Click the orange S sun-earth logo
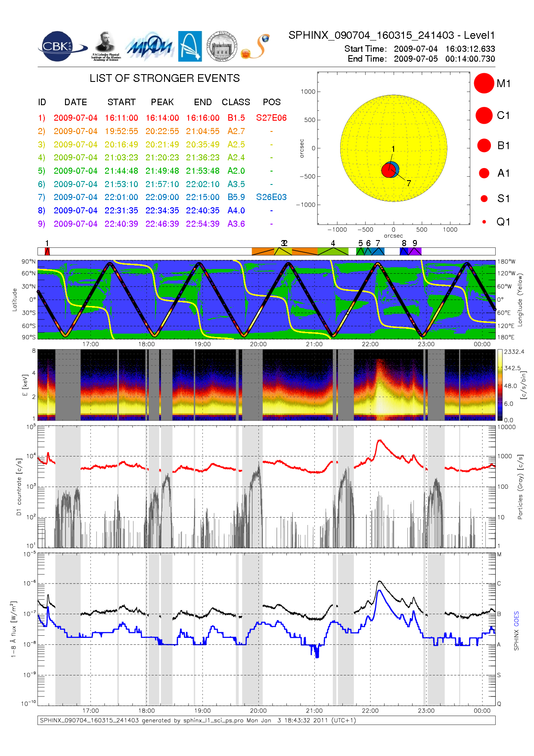 click(x=255, y=47)
